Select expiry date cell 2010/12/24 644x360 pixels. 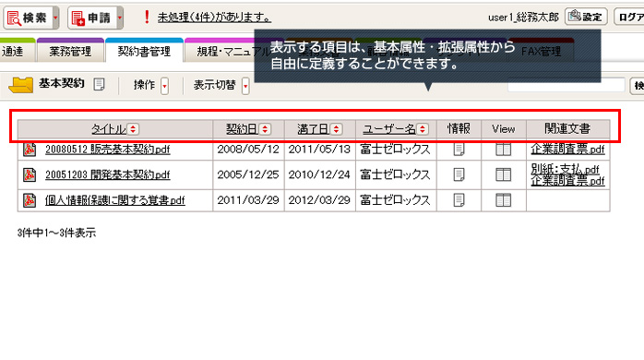point(319,174)
